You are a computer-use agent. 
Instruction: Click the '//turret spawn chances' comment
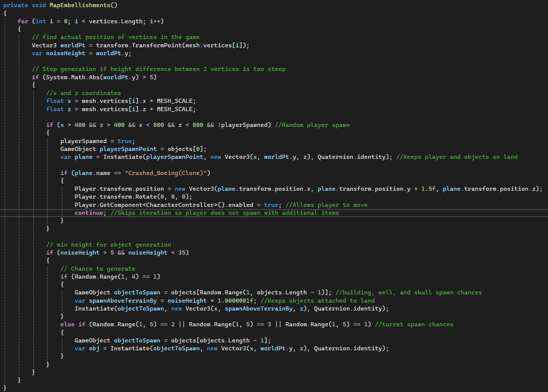point(414,324)
